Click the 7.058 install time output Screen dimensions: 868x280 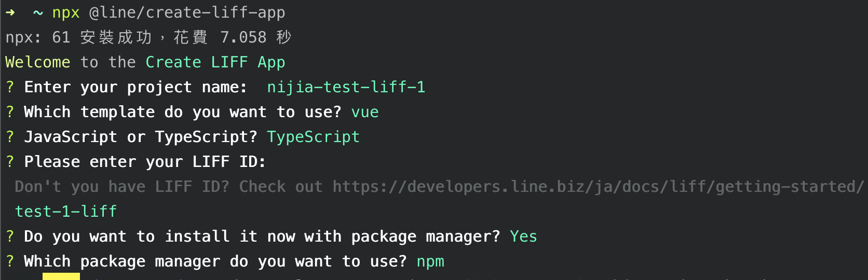pyautogui.click(x=243, y=37)
